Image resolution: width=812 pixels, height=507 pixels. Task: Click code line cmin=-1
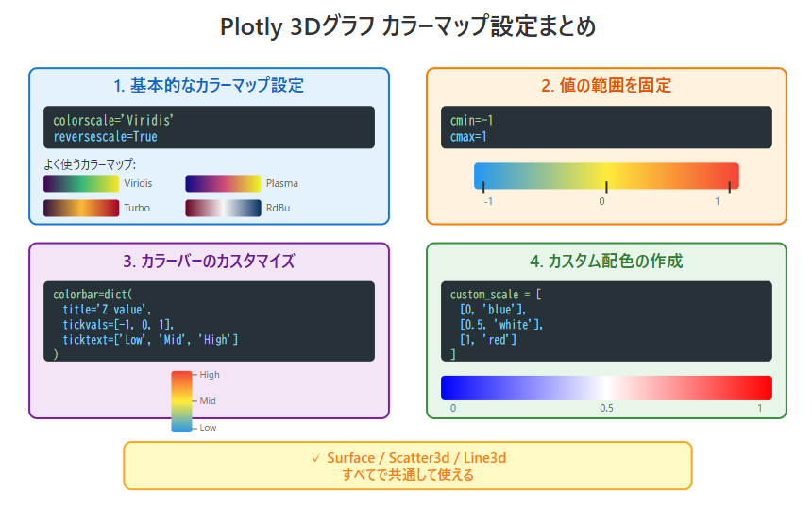(x=471, y=120)
